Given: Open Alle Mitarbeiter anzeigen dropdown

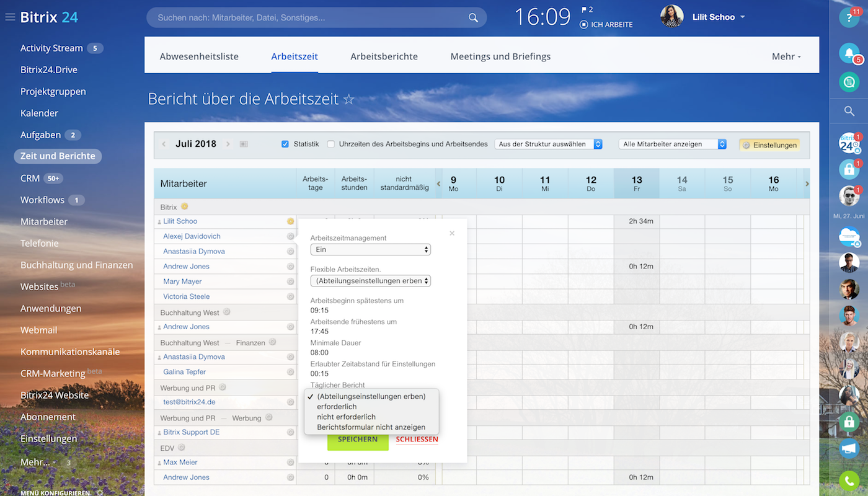Looking at the screenshot, I should pos(673,144).
